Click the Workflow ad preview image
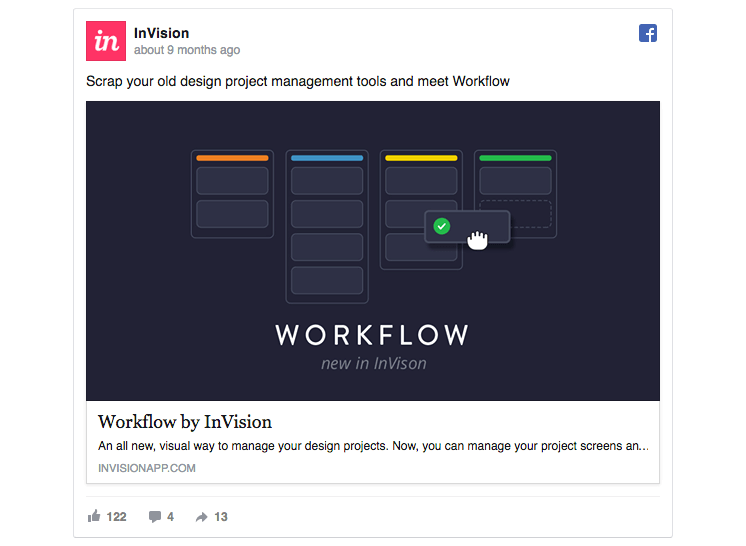Image resolution: width=746 pixels, height=546 pixels. [x=373, y=251]
